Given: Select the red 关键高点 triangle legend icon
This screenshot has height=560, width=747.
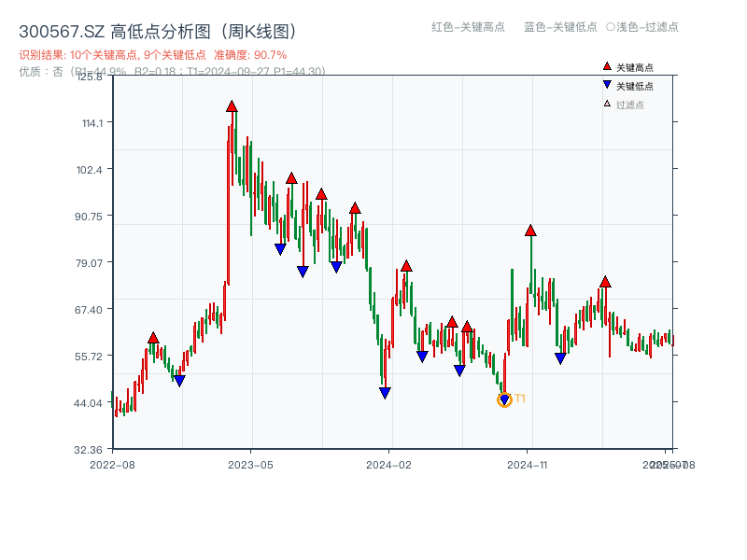Looking at the screenshot, I should [x=605, y=66].
